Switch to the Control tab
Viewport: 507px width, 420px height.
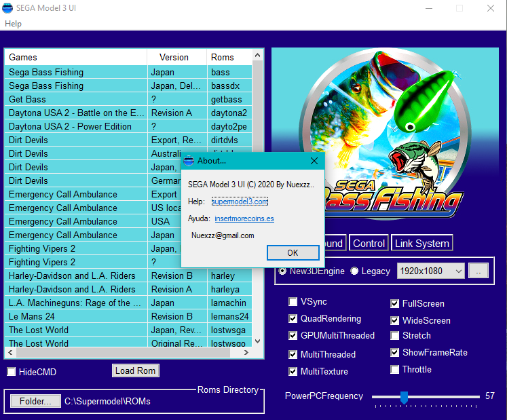(369, 243)
